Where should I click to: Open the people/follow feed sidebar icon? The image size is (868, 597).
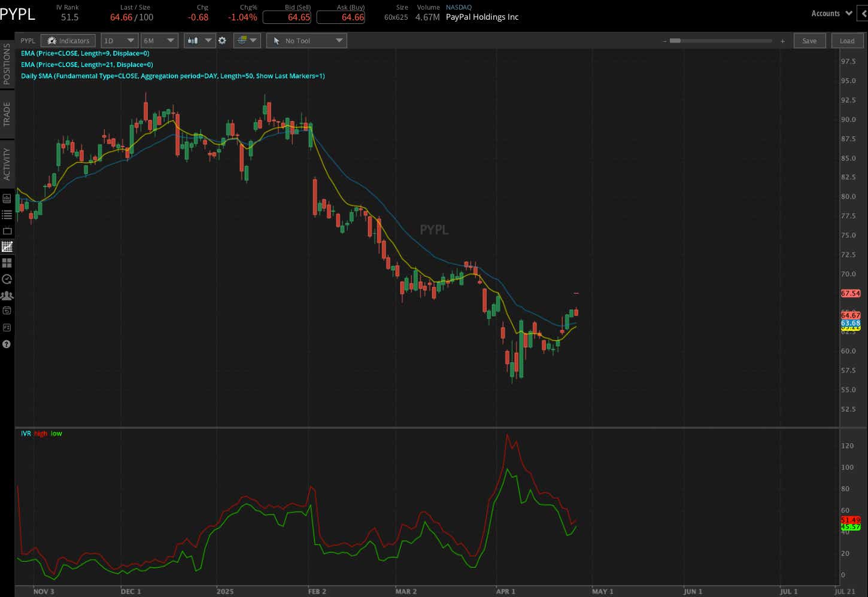click(7, 296)
